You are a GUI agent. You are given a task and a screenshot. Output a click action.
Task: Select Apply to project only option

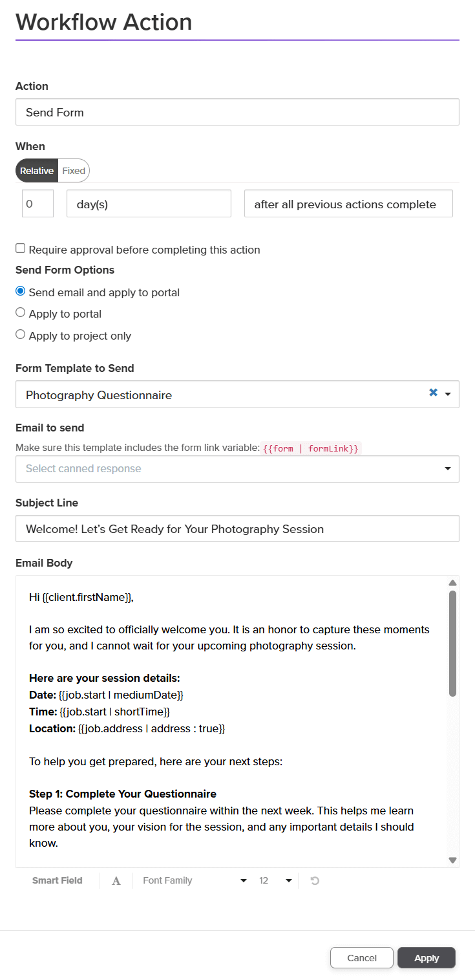pos(21,335)
